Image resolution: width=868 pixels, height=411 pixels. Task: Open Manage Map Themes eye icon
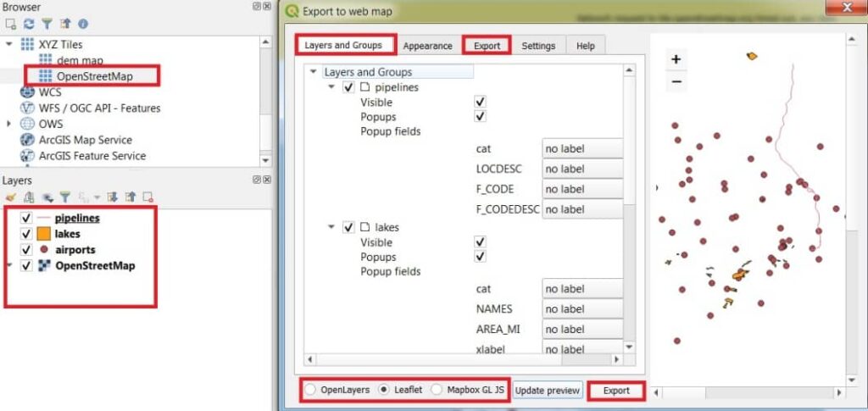point(47,197)
